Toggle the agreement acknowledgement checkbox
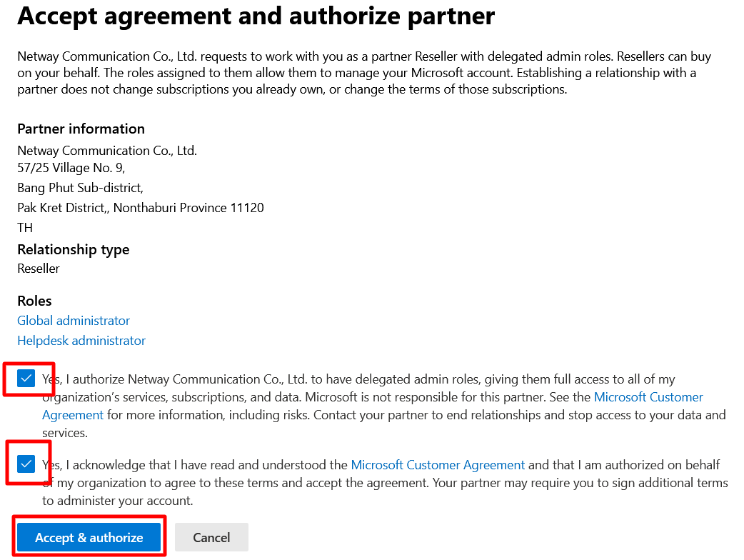 coord(26,464)
